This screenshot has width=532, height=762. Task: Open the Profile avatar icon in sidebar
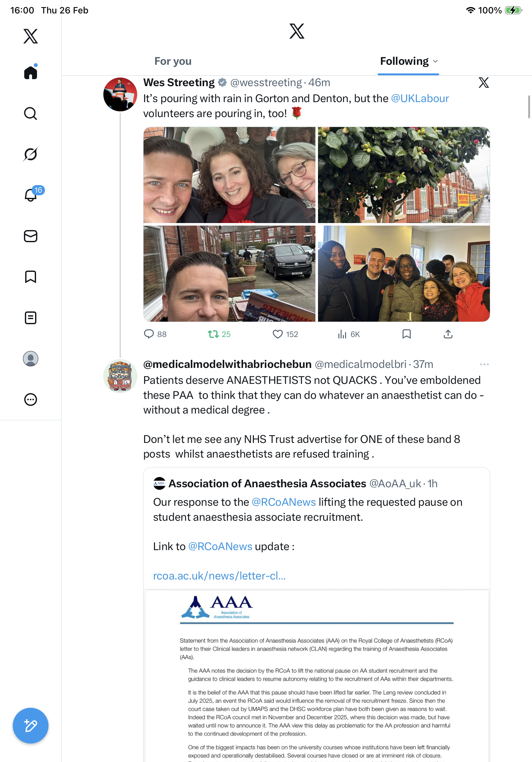click(x=31, y=359)
